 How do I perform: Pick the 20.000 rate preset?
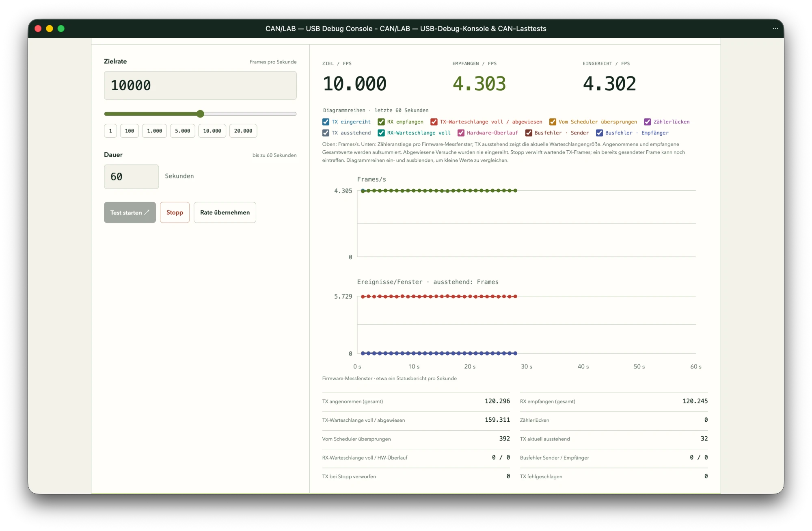click(x=243, y=131)
